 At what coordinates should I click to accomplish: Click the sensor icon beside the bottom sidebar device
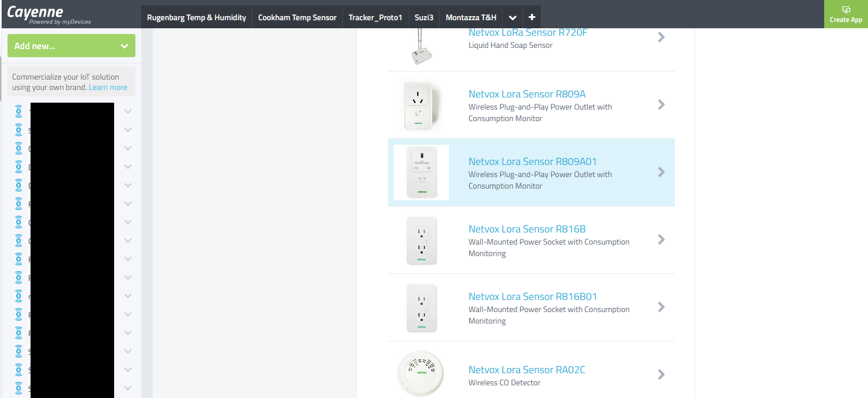tap(19, 388)
